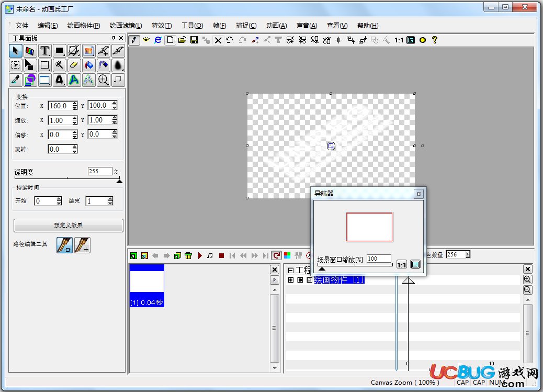Screen dimensions: 543x392
Task: Click the 透明度 opacity slider handle
Action: (119, 181)
